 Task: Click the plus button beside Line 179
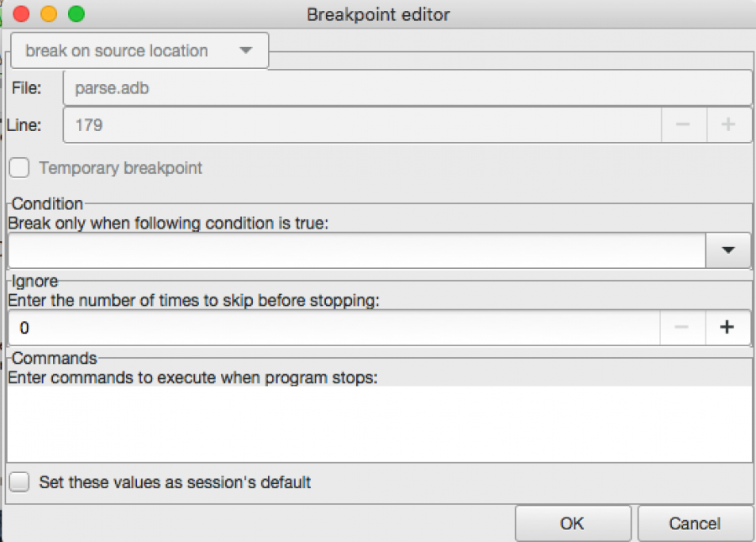coord(729,125)
